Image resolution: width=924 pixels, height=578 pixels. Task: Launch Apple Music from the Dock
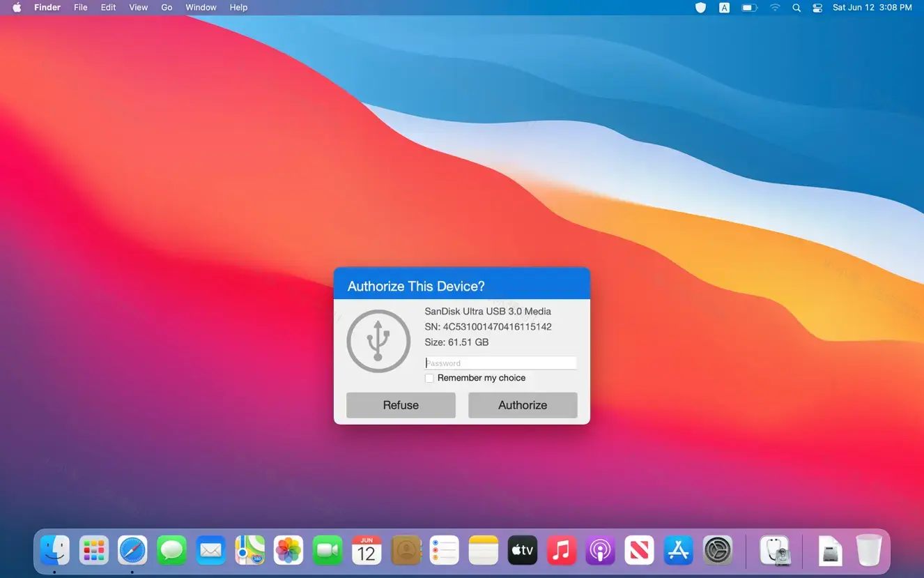(x=562, y=550)
